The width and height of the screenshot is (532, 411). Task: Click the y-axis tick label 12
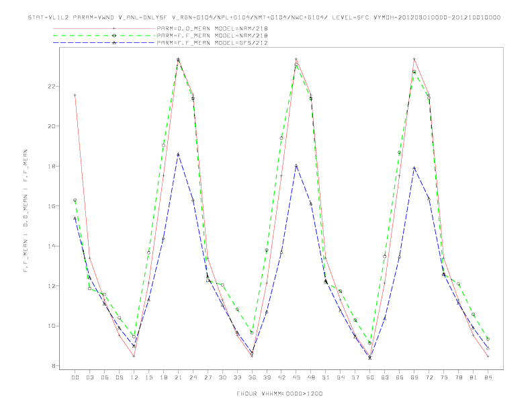51,286
